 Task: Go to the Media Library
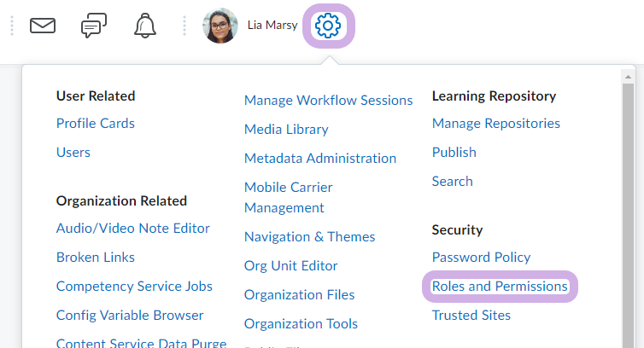[286, 130]
